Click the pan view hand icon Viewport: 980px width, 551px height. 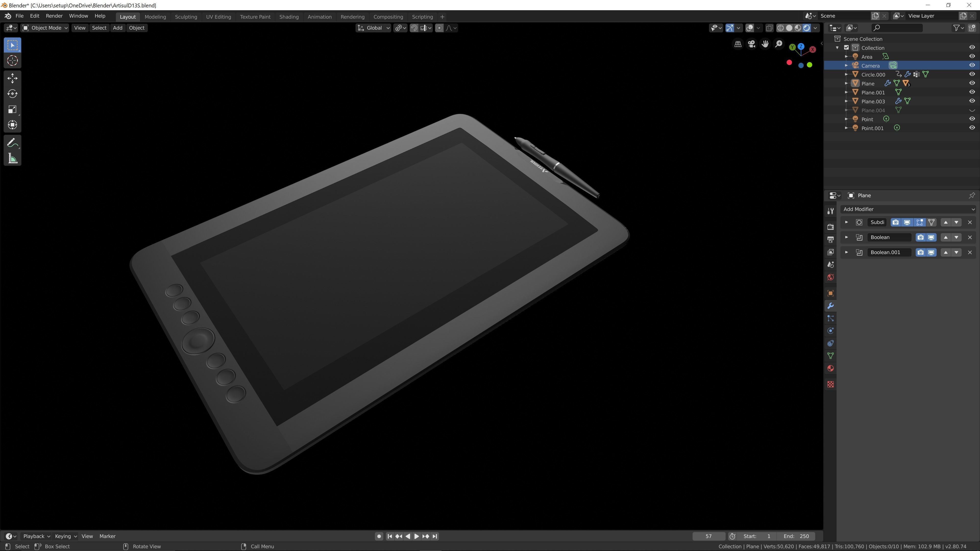pos(765,44)
